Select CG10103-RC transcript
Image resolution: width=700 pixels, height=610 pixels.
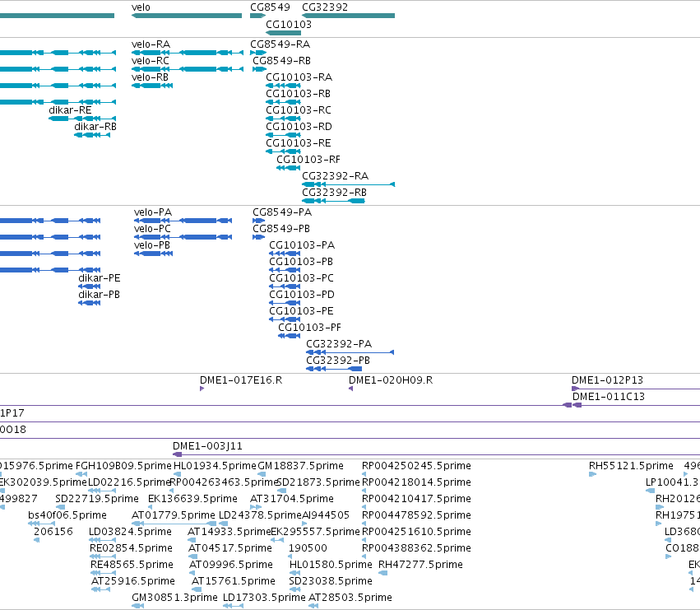[299, 110]
